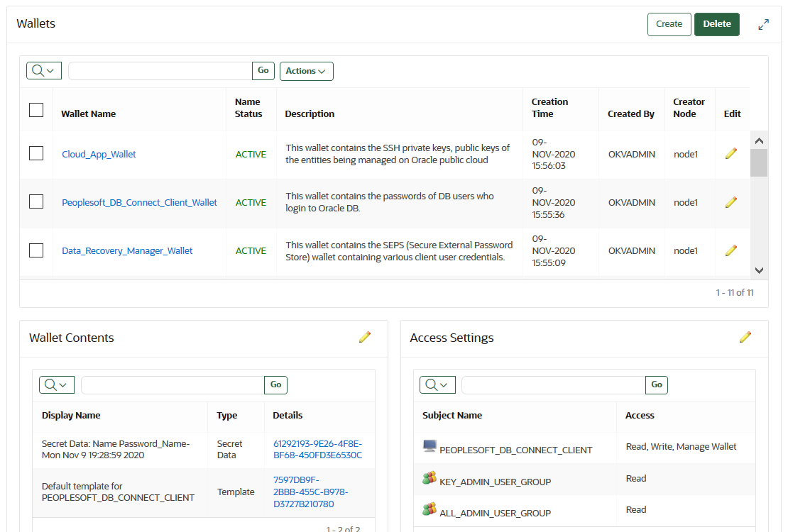Check the Data_Recovery_Manager_Wallet row checkbox
Viewport: 788px width, 532px height.
tap(36, 250)
